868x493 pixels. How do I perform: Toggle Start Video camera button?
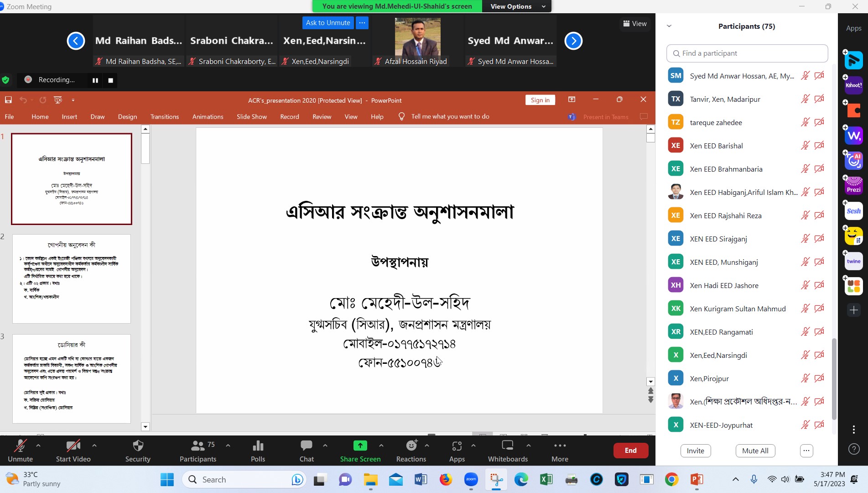(73, 450)
